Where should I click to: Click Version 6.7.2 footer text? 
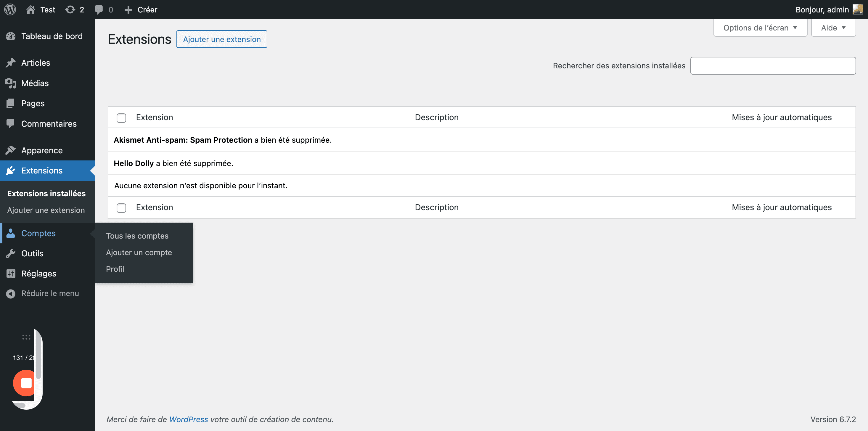833,419
